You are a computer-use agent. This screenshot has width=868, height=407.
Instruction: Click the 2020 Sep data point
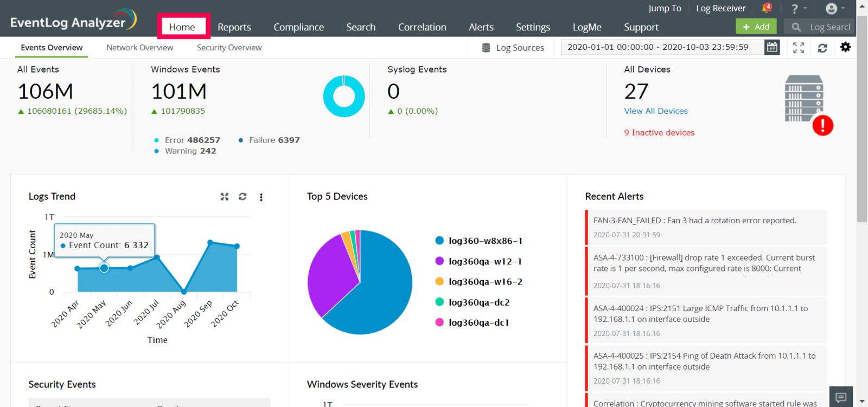[x=210, y=242]
